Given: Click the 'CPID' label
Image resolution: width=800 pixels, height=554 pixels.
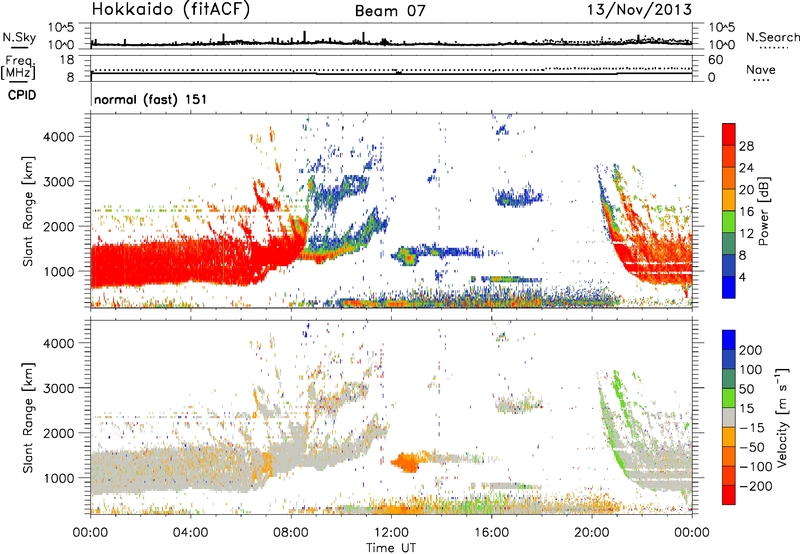Looking at the screenshot, I should click(22, 96).
